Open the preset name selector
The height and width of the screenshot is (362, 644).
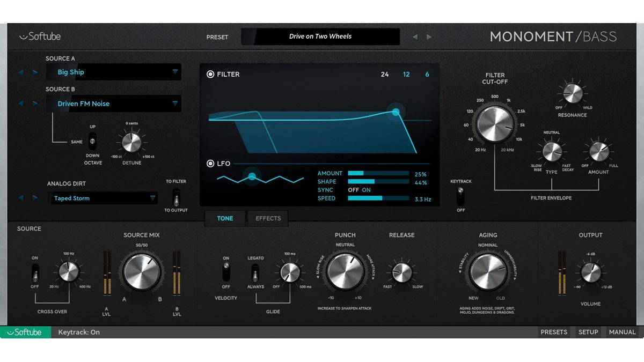(x=320, y=36)
